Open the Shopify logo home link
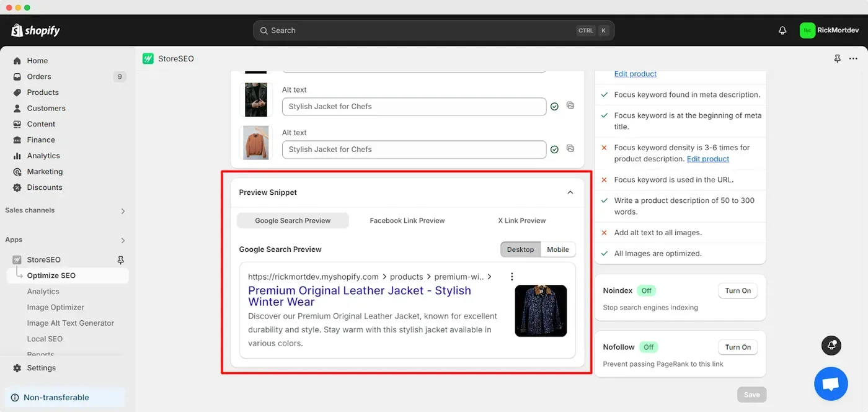 (x=35, y=30)
